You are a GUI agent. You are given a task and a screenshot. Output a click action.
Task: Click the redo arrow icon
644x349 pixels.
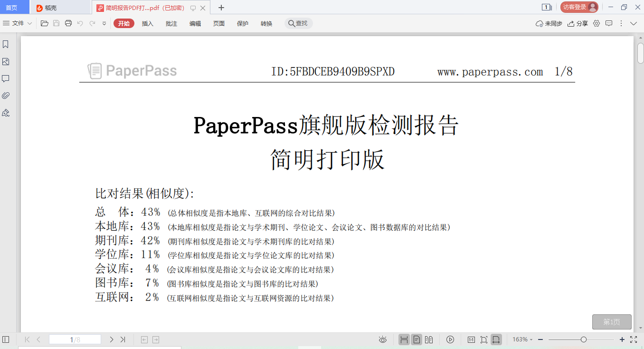point(93,23)
